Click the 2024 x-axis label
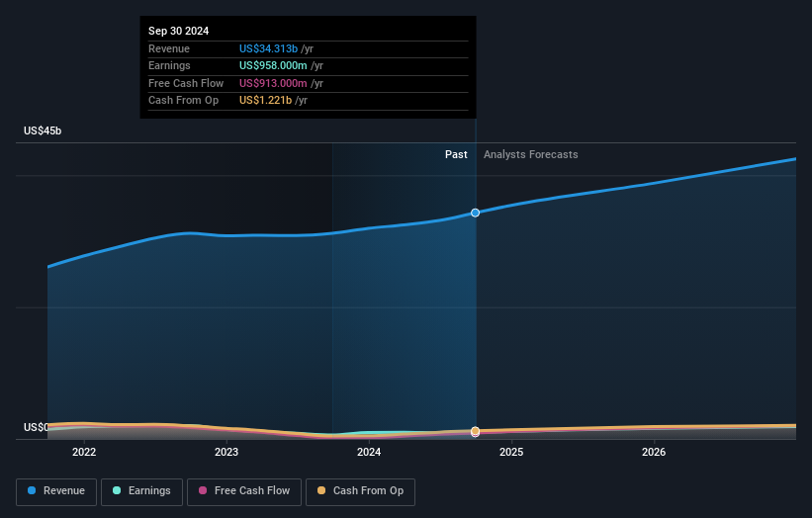Screen dimensions: 812x518 [369, 452]
